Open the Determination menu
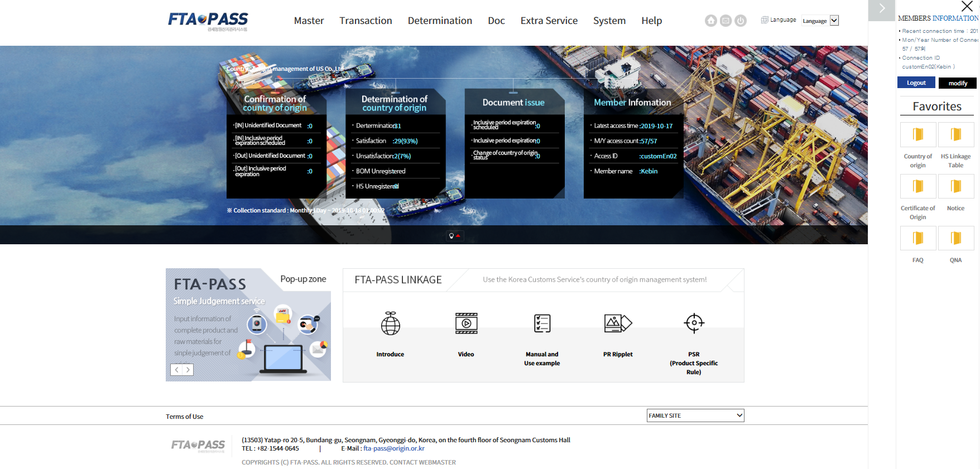Screen dimensions: 980x469 click(x=440, y=21)
